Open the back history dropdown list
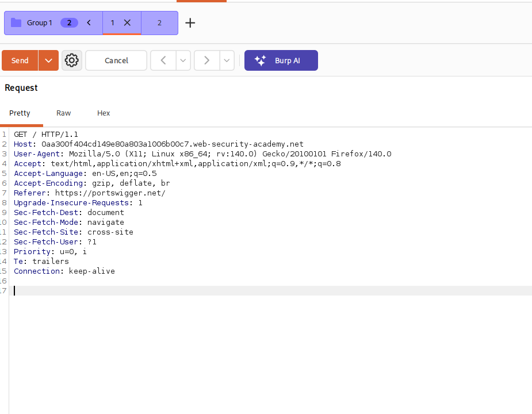The width and height of the screenshot is (532, 414). pos(183,60)
